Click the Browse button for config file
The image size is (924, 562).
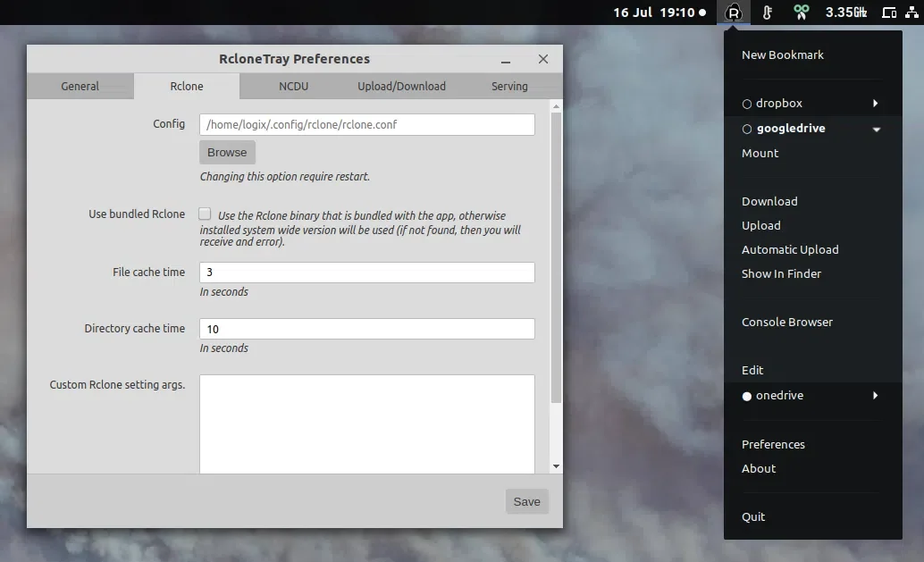(x=227, y=153)
